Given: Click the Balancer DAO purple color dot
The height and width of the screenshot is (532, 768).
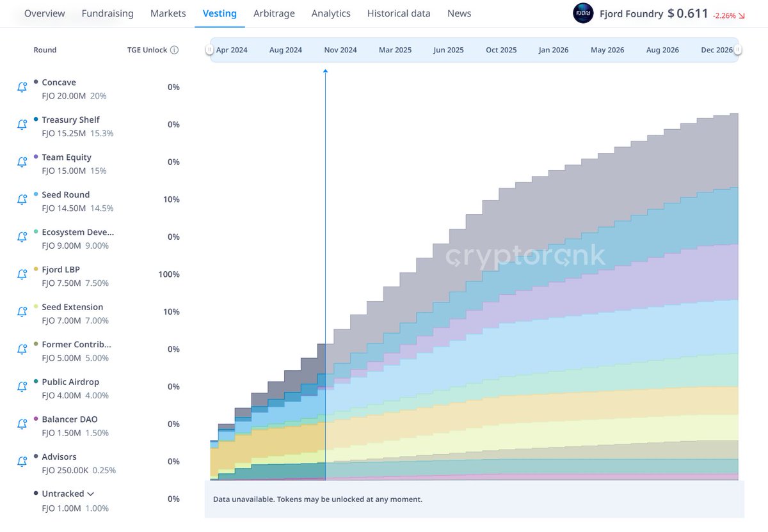Looking at the screenshot, I should [x=36, y=419].
